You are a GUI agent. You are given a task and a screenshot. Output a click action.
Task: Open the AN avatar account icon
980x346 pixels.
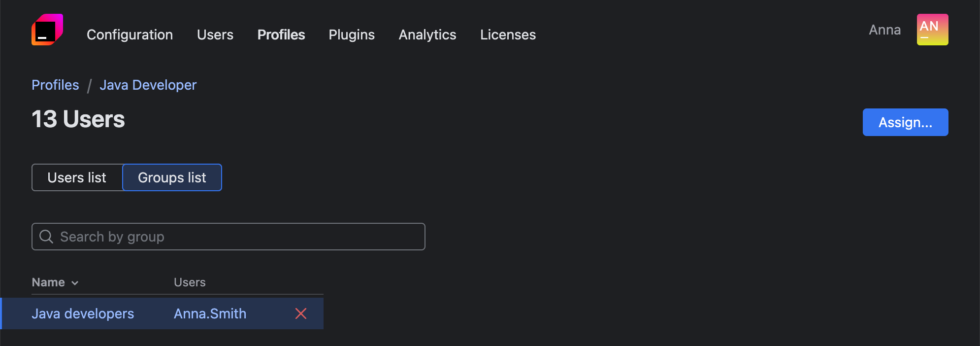pos(932,30)
